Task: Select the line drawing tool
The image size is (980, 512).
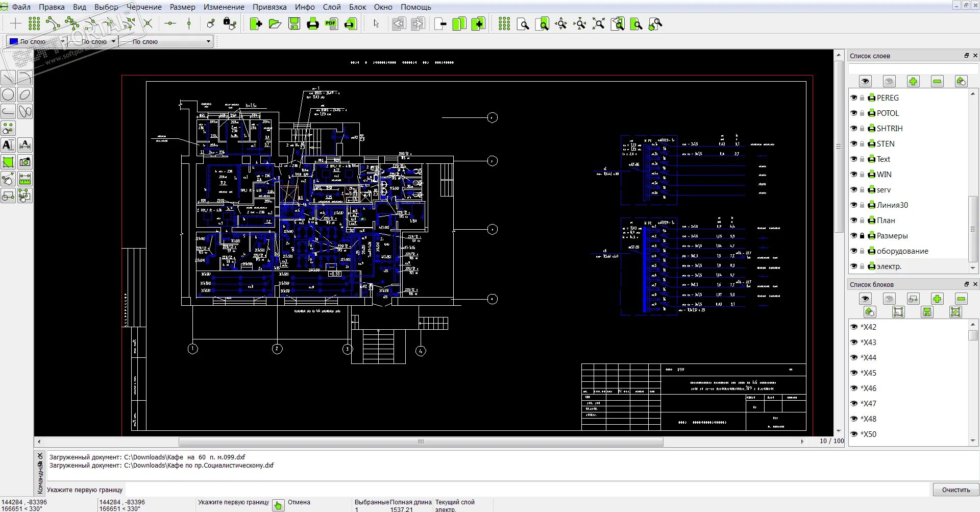Action: click(x=8, y=78)
